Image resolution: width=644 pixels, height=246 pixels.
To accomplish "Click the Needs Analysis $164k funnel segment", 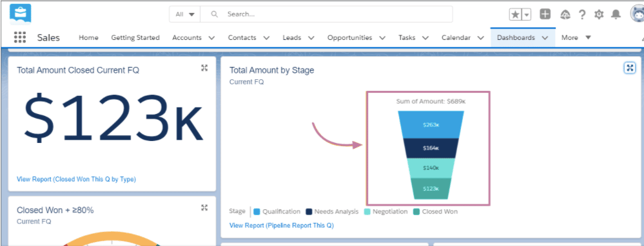I will pos(431,148).
